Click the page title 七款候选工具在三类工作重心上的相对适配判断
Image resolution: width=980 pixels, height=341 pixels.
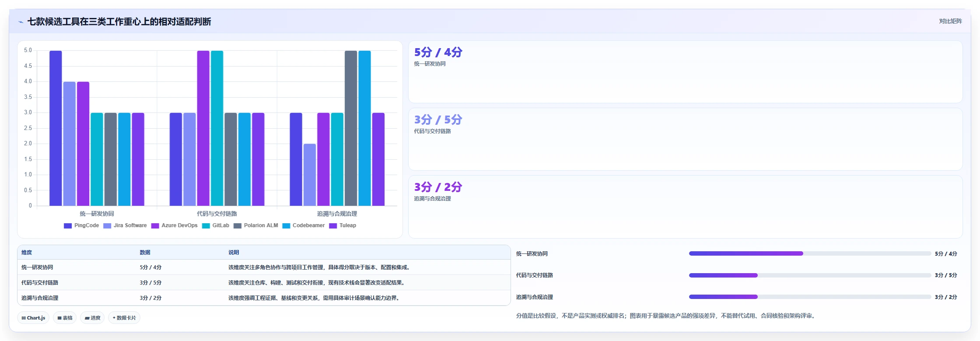click(119, 22)
